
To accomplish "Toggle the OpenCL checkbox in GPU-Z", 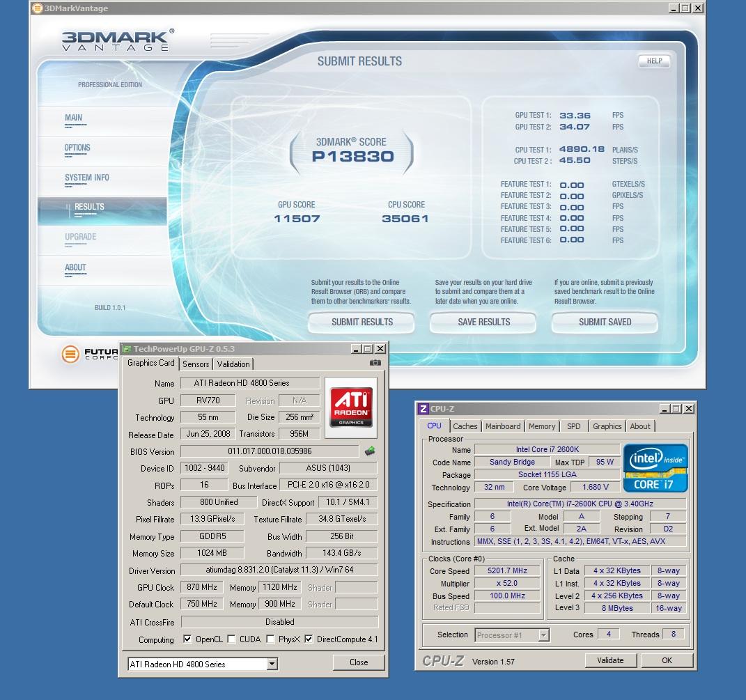I will click(x=187, y=639).
